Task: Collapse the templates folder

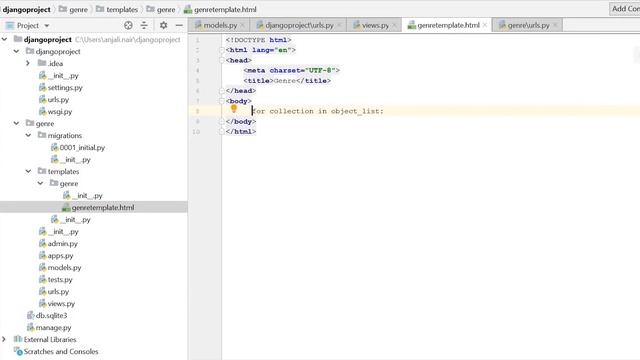Action: [28, 171]
